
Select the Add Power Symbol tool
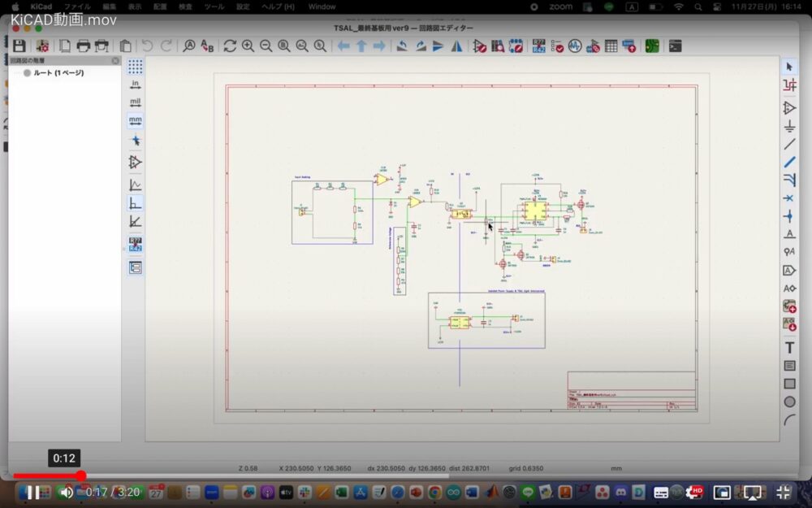(x=789, y=126)
